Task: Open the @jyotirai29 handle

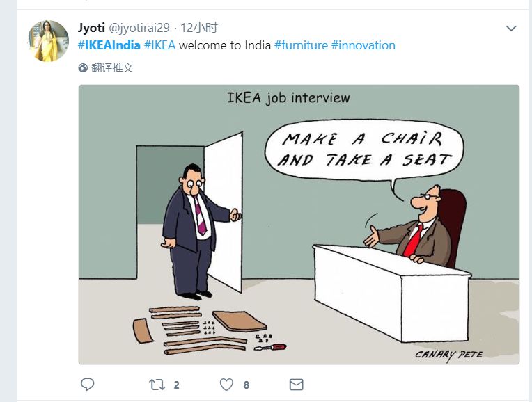Action: 139,27
